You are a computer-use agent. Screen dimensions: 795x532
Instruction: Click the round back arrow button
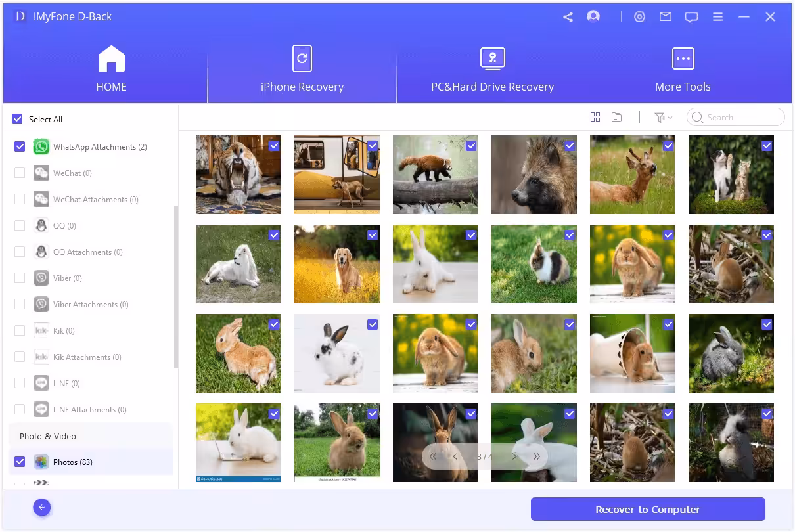click(42, 507)
